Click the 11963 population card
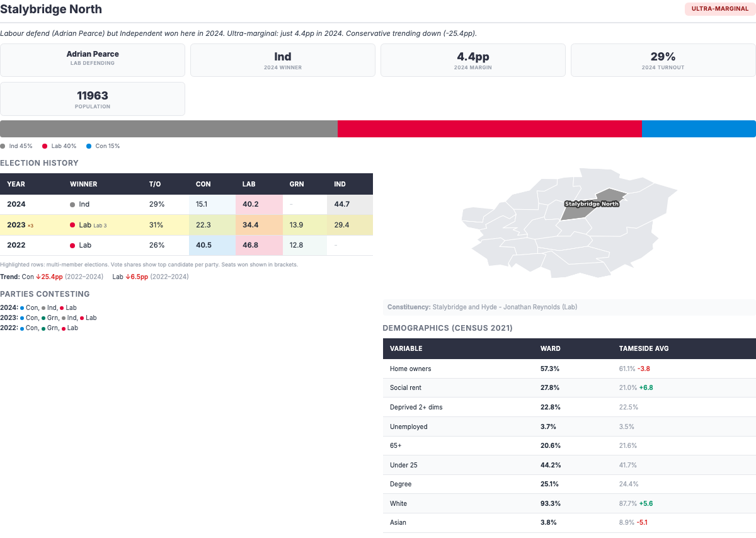The width and height of the screenshot is (756, 538). pyautogui.click(x=93, y=98)
